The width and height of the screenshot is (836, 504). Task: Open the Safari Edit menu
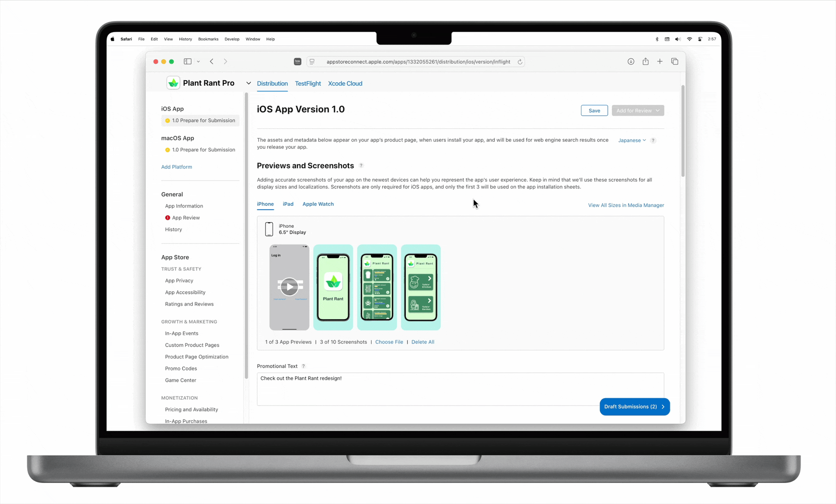154,39
